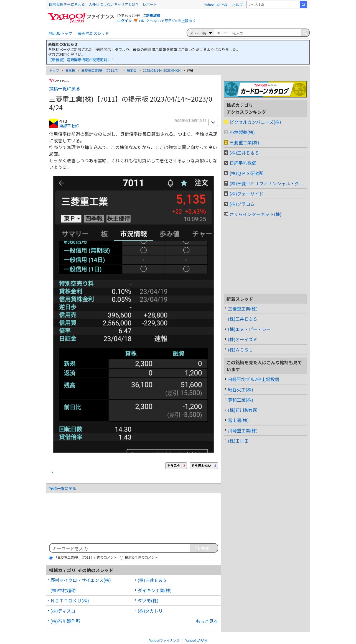Viewport: 356px width, 644px height.
Task: Open the スレッド内 search scope dropdown
Action: (x=201, y=33)
